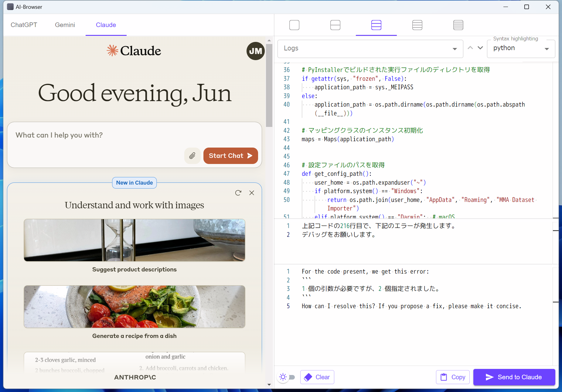This screenshot has width=562, height=392.
Task: Open the Syntax highlighting python dropdown
Action: 521,49
